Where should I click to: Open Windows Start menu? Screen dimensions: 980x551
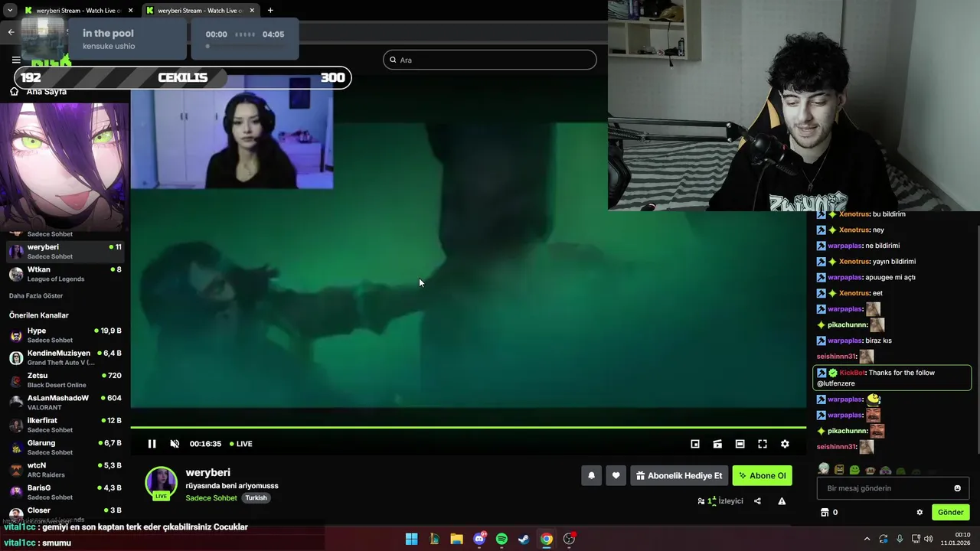pos(411,539)
